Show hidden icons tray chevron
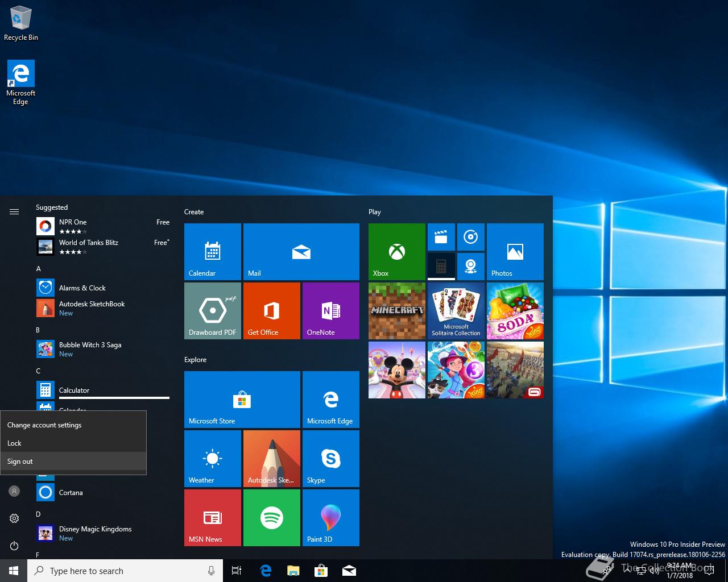This screenshot has width=728, height=582. (x=626, y=571)
